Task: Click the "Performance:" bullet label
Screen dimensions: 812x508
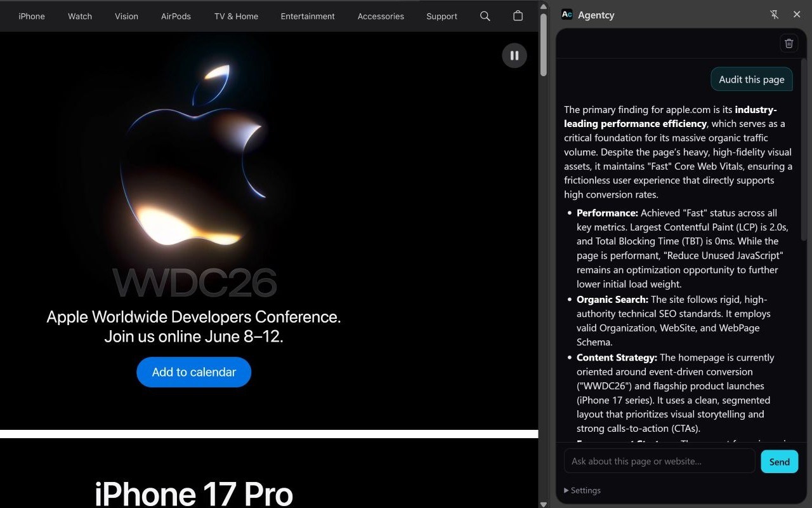Action: click(607, 213)
